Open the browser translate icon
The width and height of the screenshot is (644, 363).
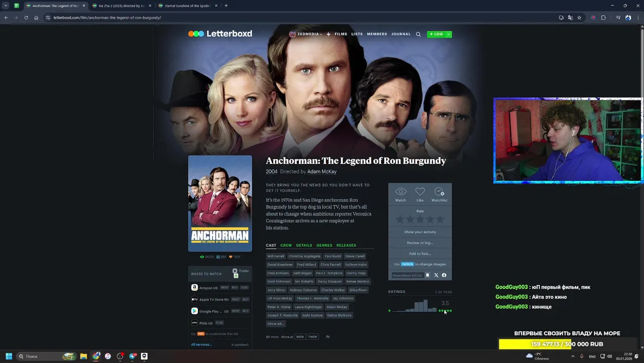point(570,18)
